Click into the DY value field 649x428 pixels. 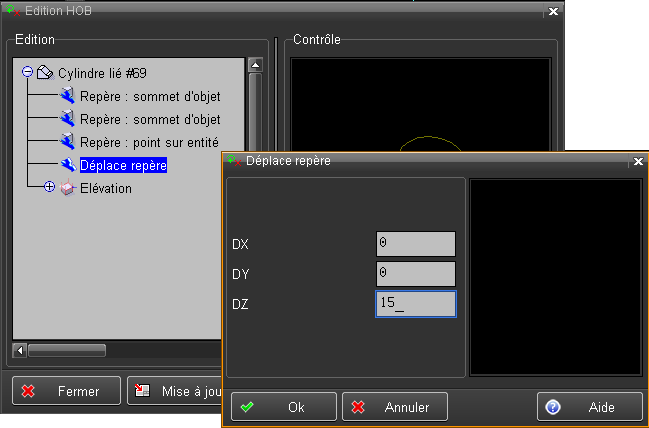[x=416, y=274]
